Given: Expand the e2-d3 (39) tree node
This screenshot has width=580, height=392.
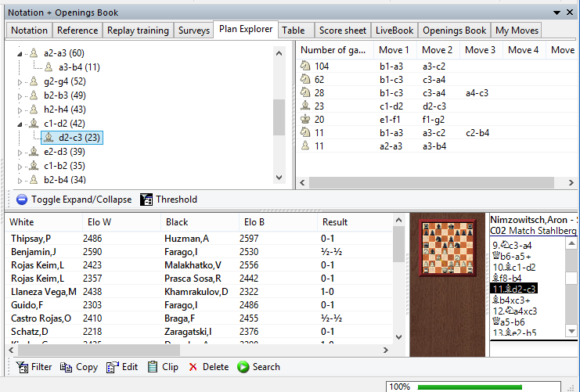Looking at the screenshot, I should (21, 152).
